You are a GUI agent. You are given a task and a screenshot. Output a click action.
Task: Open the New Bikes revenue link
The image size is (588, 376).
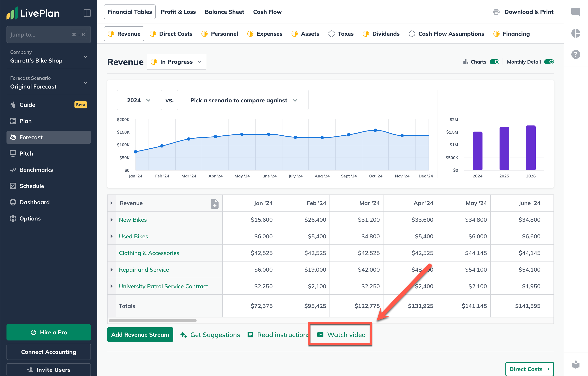click(x=132, y=220)
